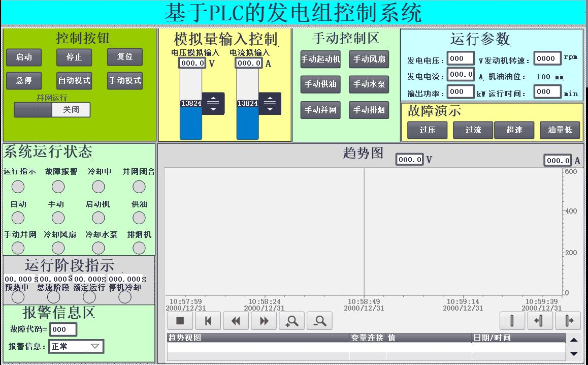Click the 输出功率 value field
The height and width of the screenshot is (365, 588).
point(461,92)
